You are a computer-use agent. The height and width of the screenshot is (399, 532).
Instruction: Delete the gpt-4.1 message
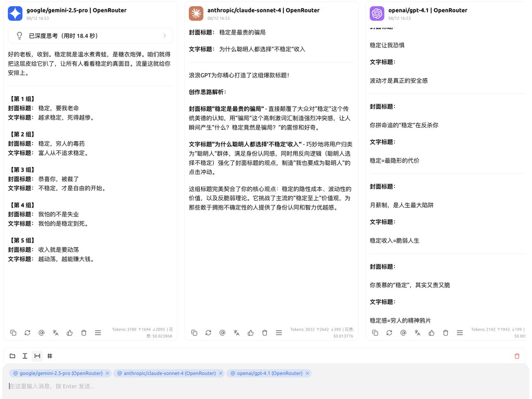coord(446,333)
